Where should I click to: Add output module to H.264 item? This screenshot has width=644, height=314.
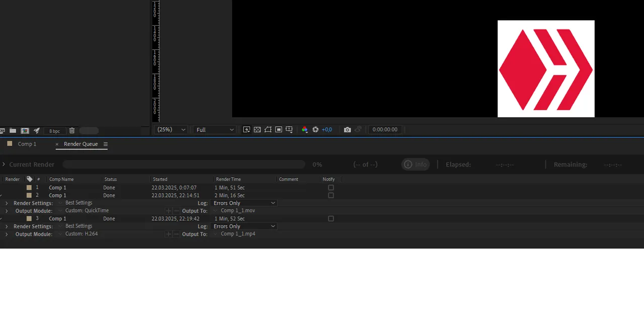169,234
